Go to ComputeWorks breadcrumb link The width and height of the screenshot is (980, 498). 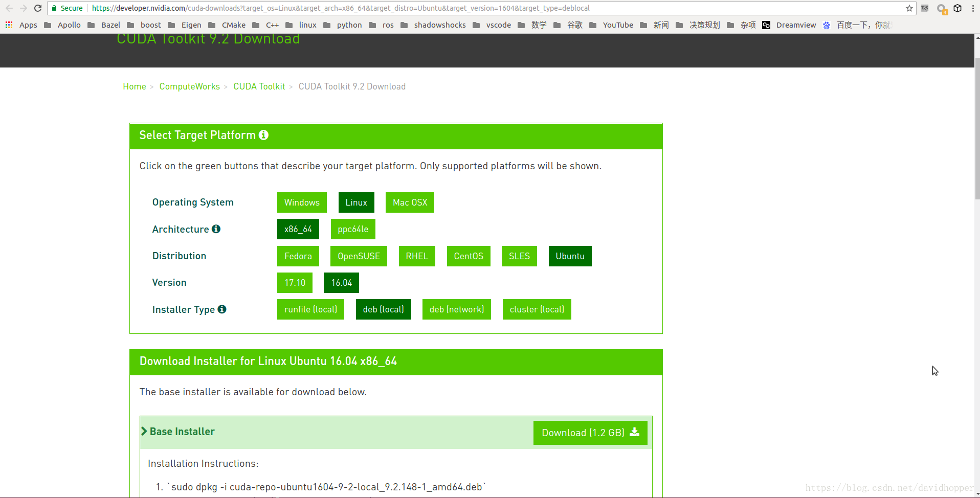pyautogui.click(x=190, y=86)
